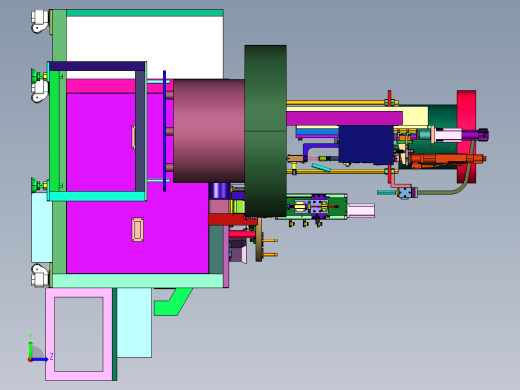Select the magenta bar in right assembly
This screenshot has height=390, width=520.
pyautogui.click(x=344, y=118)
